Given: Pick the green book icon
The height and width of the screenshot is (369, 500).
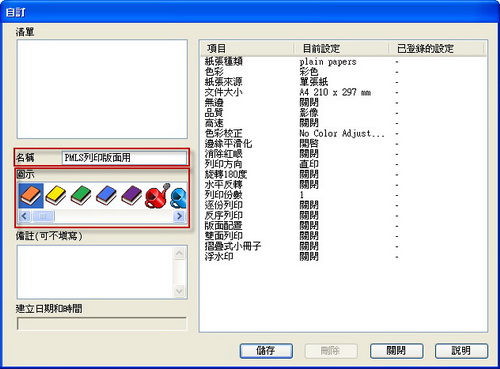Looking at the screenshot, I should [81, 196].
